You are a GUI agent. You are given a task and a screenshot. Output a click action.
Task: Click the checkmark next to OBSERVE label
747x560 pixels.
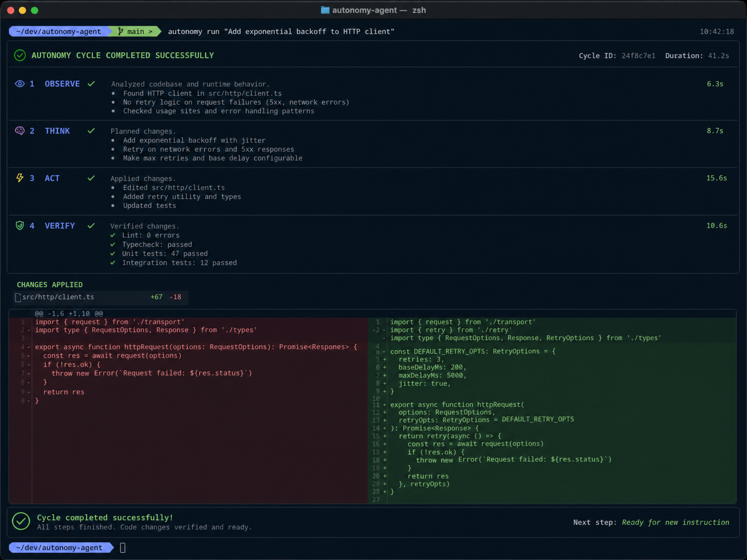[x=91, y=84]
